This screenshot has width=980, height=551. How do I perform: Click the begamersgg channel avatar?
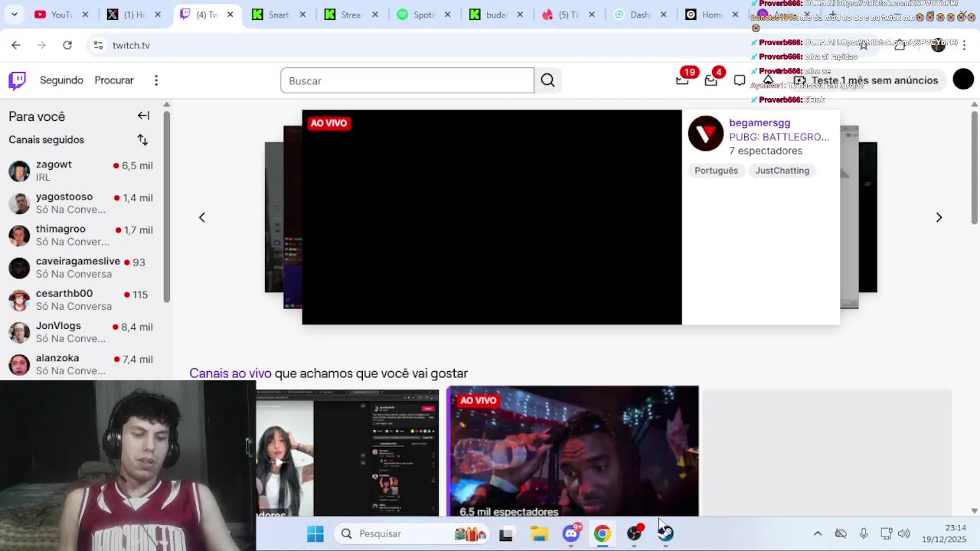click(706, 135)
